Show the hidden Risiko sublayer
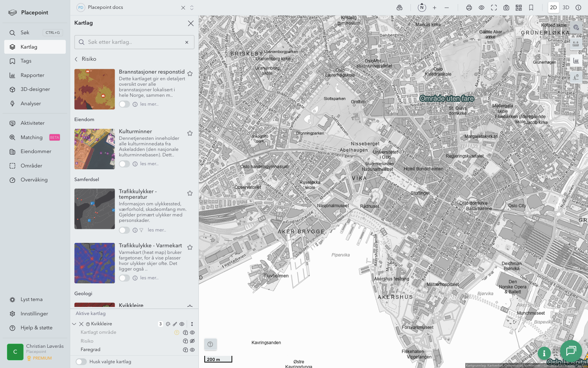This screenshot has height=368, width=588. [192, 341]
